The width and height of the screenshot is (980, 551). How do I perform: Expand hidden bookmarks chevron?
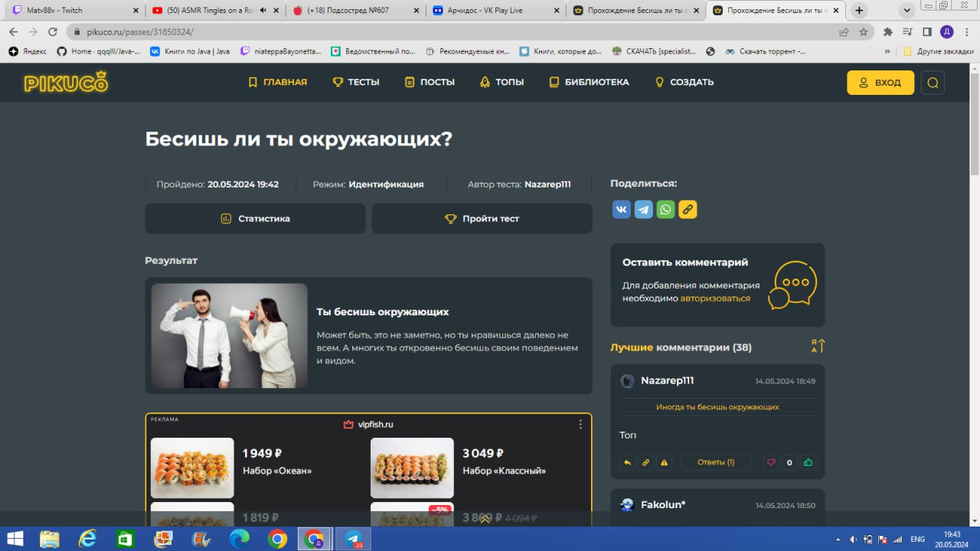[x=887, y=51]
